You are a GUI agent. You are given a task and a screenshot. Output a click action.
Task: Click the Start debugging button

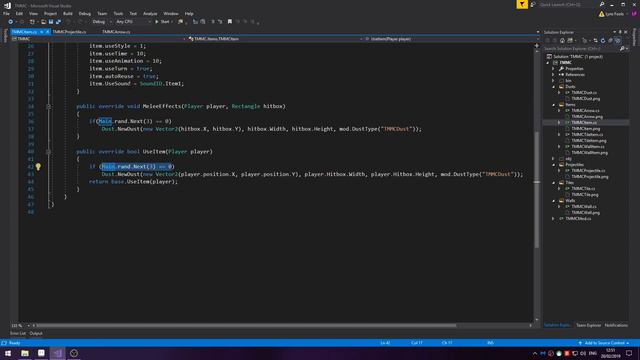pos(162,22)
